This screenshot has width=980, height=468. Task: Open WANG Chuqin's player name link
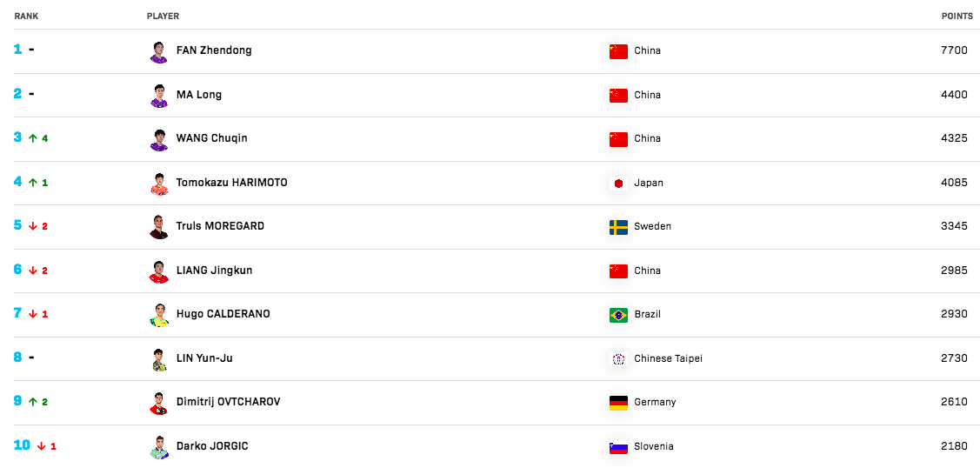[212, 138]
